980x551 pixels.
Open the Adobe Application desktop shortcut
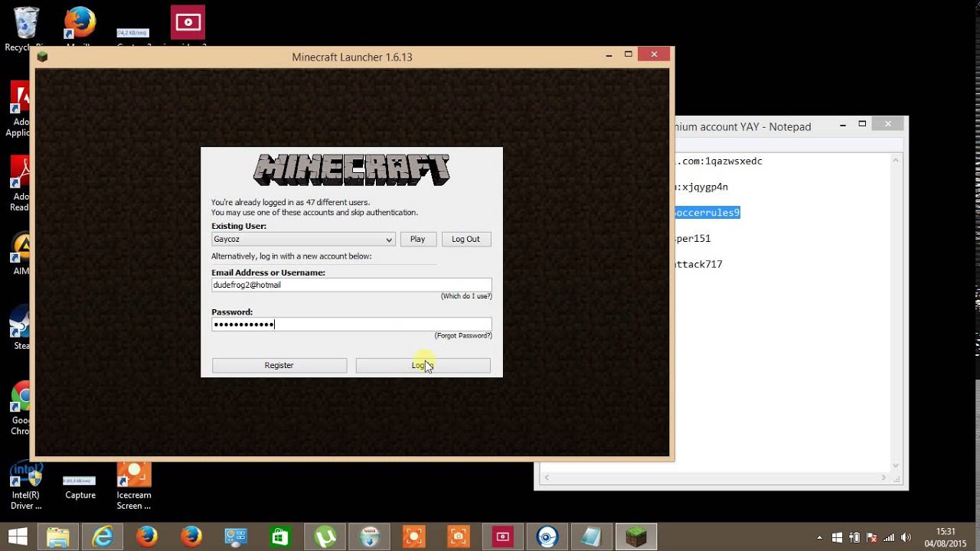pos(19,109)
